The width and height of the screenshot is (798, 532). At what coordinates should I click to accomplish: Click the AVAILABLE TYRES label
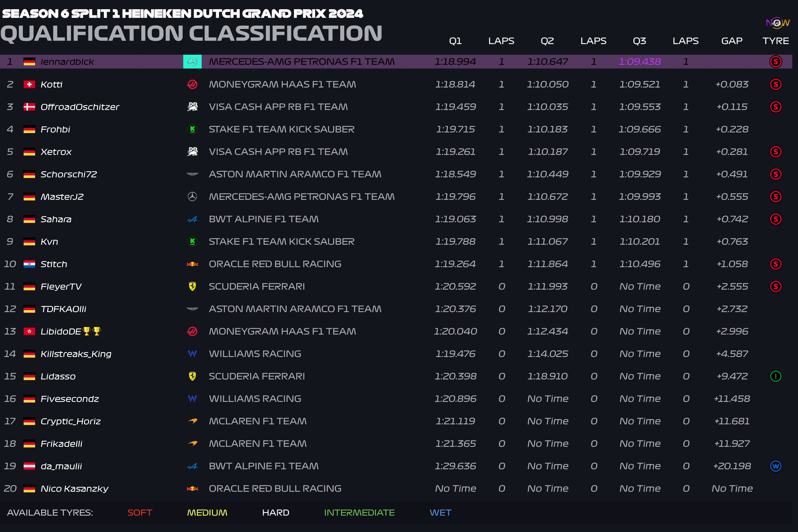click(50, 512)
